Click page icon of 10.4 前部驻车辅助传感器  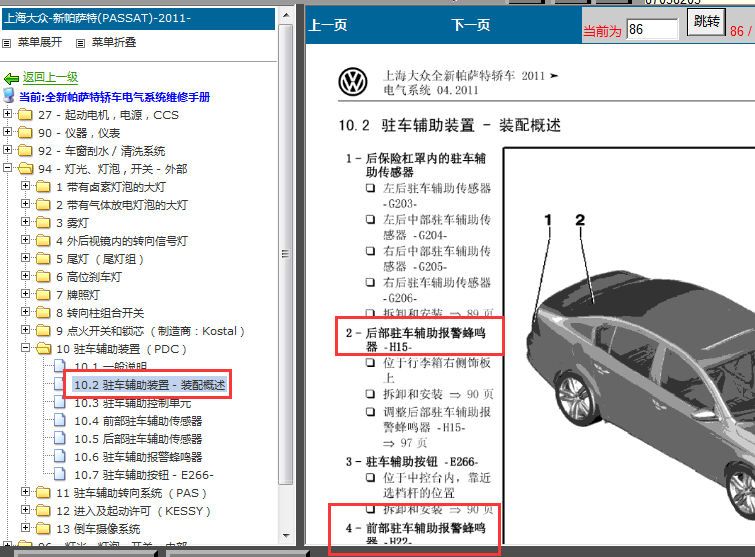pyautogui.click(x=60, y=420)
